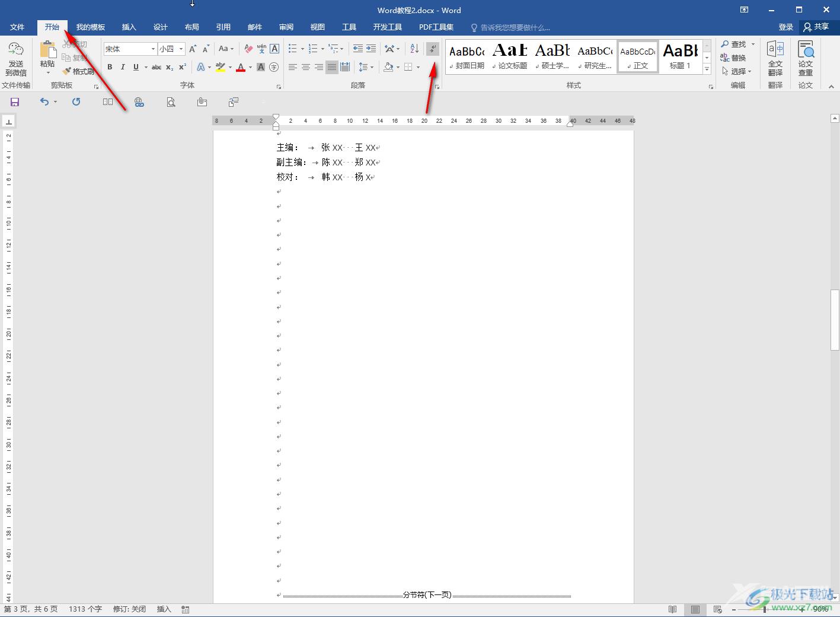Toggle character shading (gray A)
The height and width of the screenshot is (617, 840).
(x=261, y=67)
